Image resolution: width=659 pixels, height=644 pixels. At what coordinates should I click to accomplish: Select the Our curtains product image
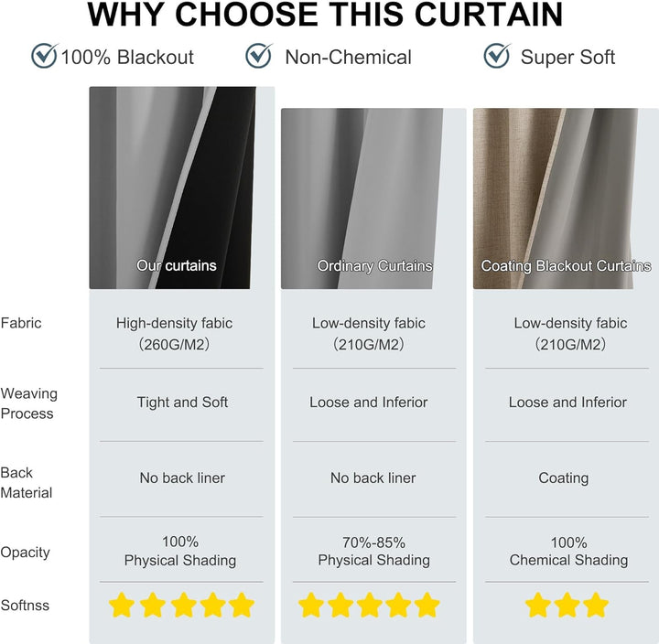pos(173,188)
